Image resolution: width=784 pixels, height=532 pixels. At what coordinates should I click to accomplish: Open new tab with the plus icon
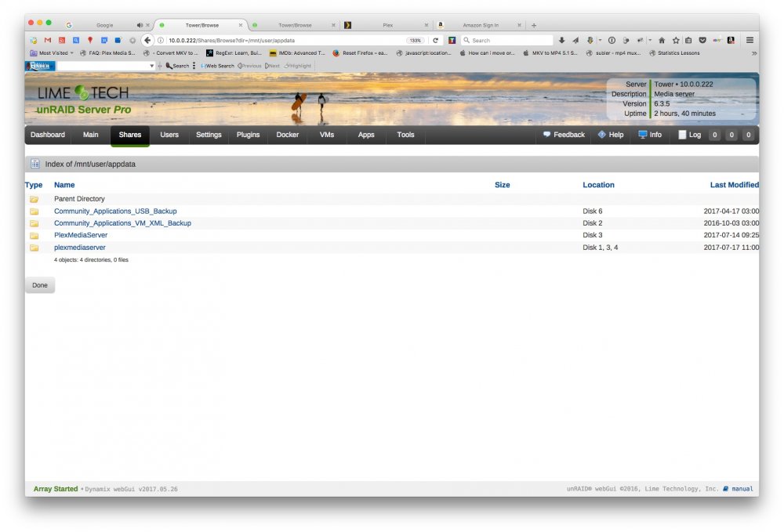(x=533, y=25)
